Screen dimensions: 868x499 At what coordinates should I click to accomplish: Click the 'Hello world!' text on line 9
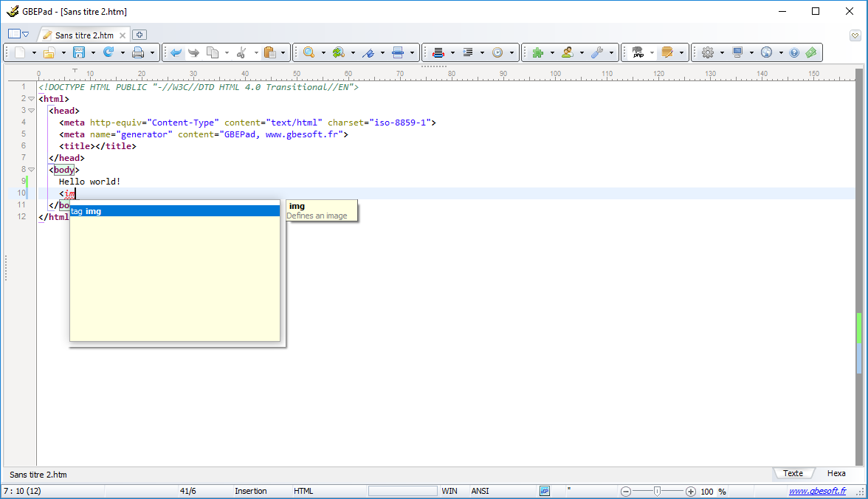tap(90, 182)
